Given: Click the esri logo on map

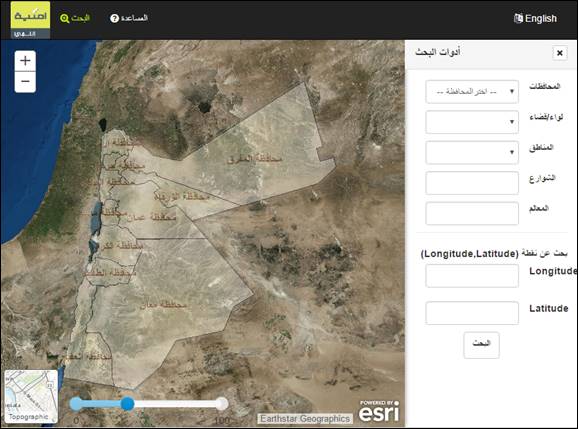Looking at the screenshot, I should (379, 411).
